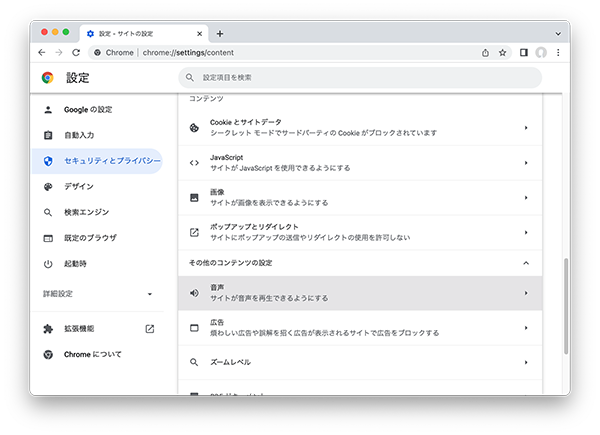Screen dimensions: 600x435
Task: Toggle the browser side panel icon
Action: [523, 52]
